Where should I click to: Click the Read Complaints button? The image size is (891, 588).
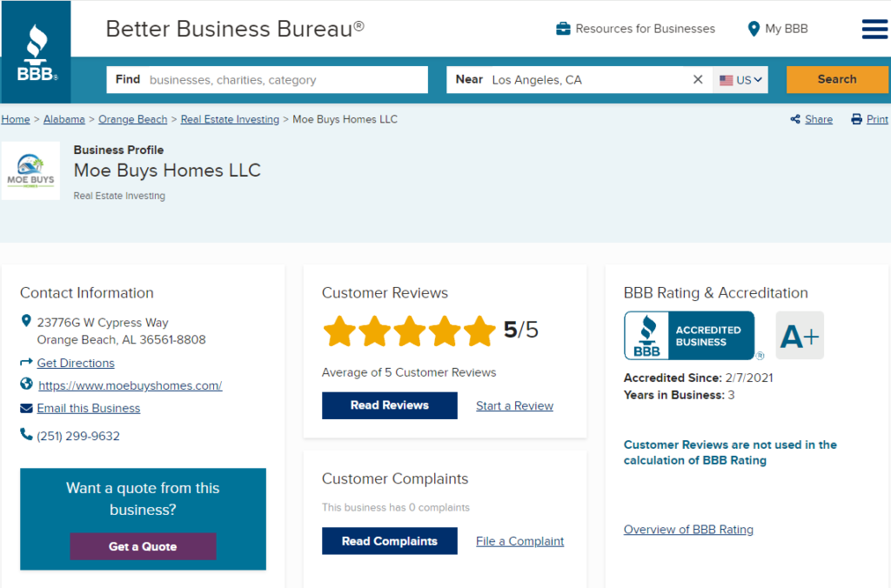pyautogui.click(x=390, y=541)
